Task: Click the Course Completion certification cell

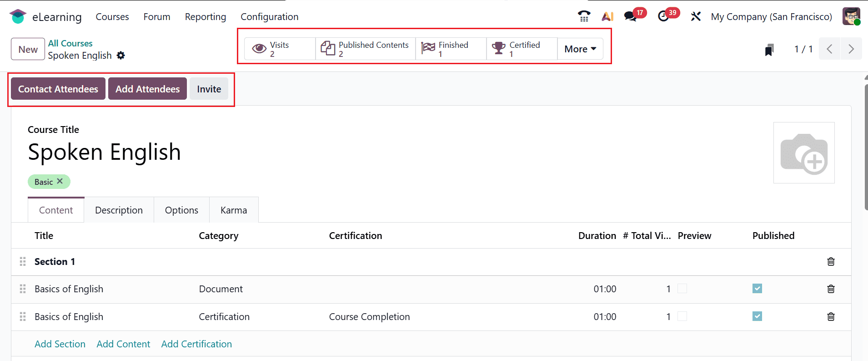Action: (x=369, y=316)
